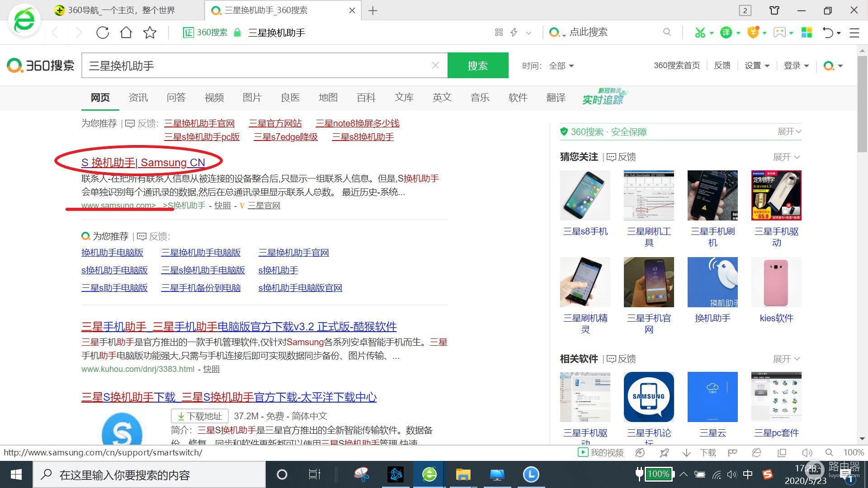
Task: Click the status bar zoom magnifier icon
Action: point(829,452)
